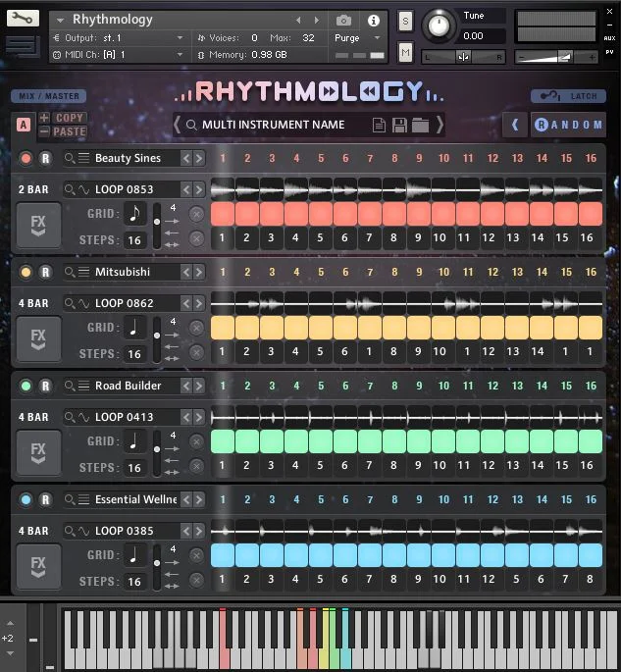Select previous Kontakt instrument arrow in header

[298, 20]
